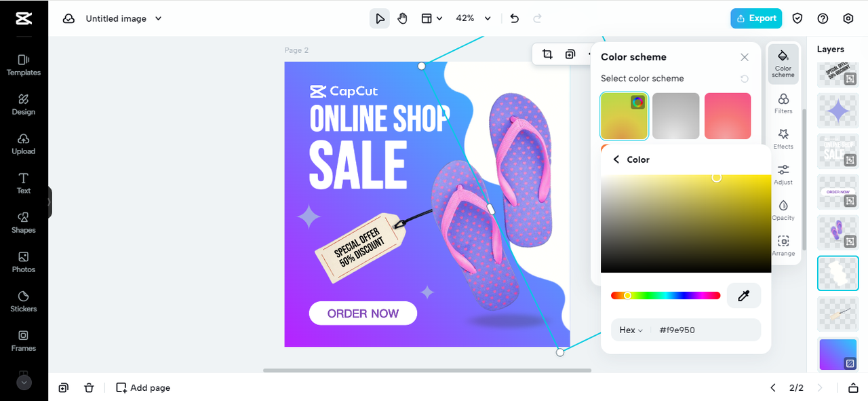
Task: Open the pages overview icon
Action: click(x=853, y=388)
